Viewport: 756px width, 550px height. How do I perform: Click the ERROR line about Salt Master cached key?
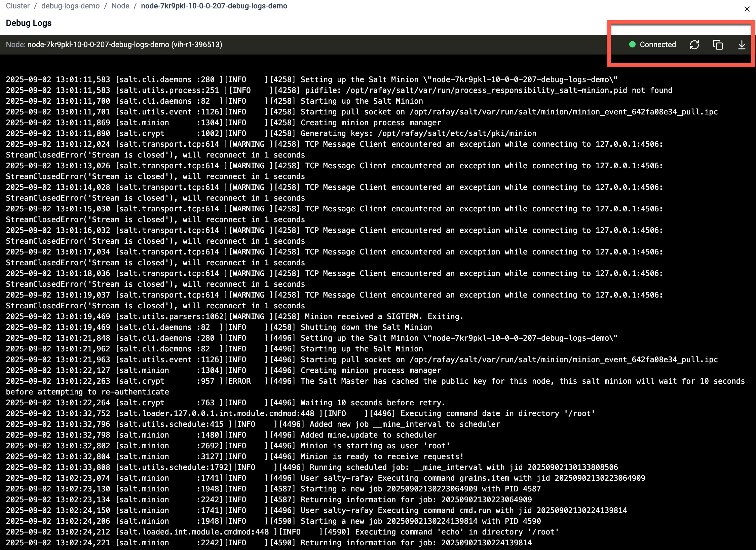pos(375,386)
